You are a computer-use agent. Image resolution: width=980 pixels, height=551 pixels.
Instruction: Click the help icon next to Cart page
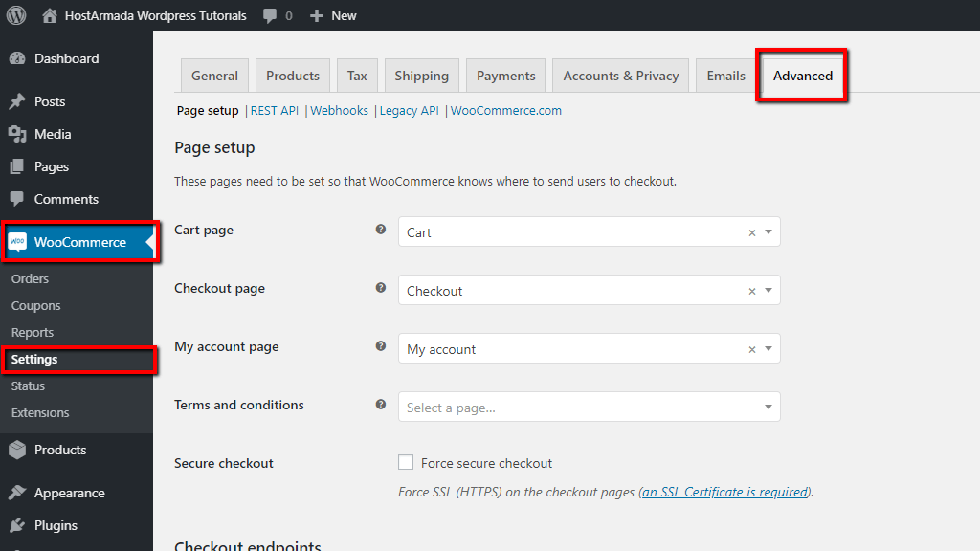tap(381, 230)
